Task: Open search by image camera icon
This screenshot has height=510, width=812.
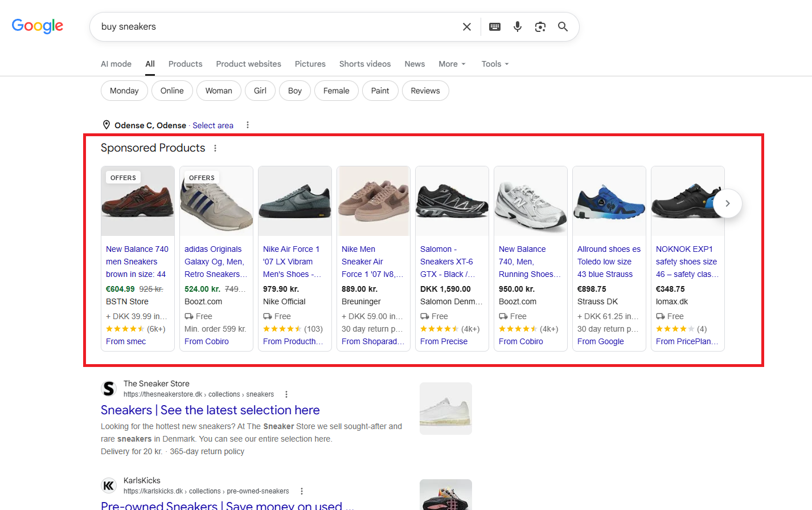Action: pyautogui.click(x=540, y=27)
